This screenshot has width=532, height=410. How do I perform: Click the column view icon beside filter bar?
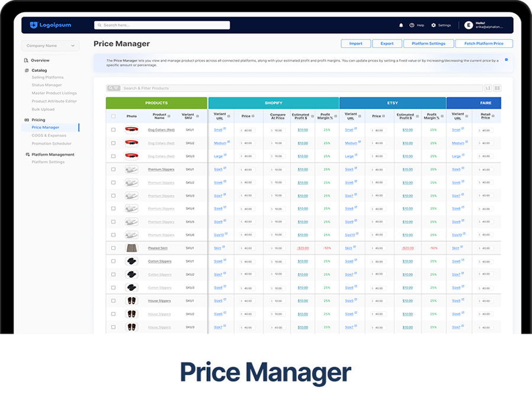(497, 88)
